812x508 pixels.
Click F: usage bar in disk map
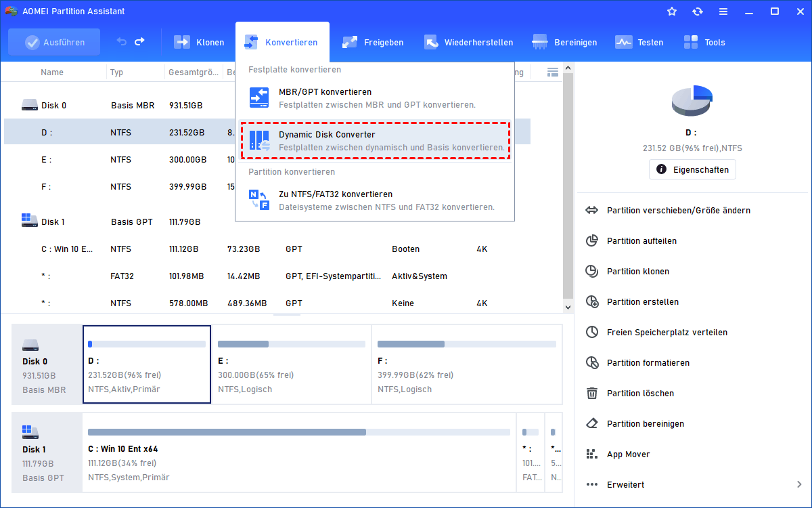tap(467, 344)
